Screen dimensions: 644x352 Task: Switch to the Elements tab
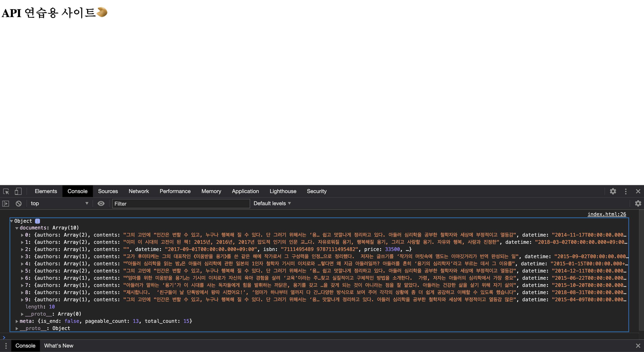[46, 191]
